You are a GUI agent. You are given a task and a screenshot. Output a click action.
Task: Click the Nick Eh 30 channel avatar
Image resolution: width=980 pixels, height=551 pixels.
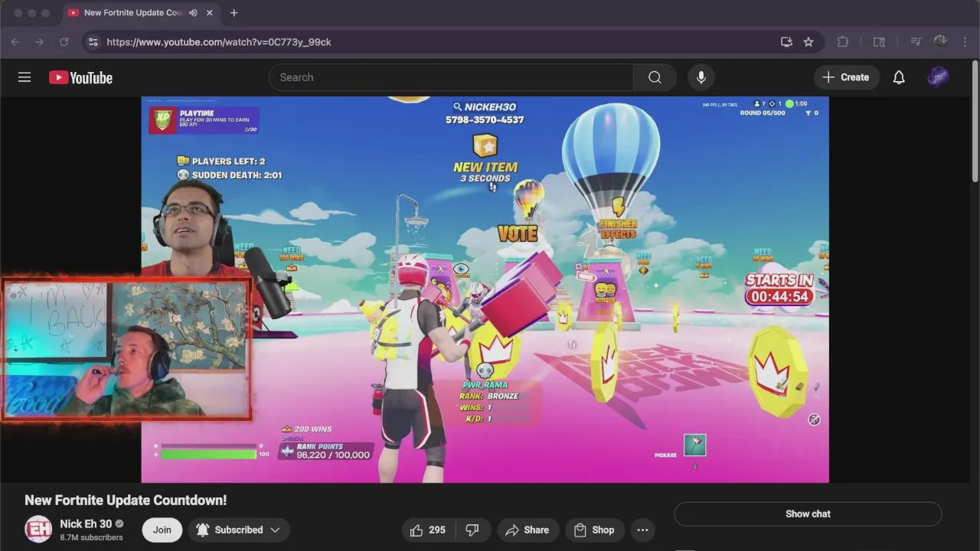38,530
